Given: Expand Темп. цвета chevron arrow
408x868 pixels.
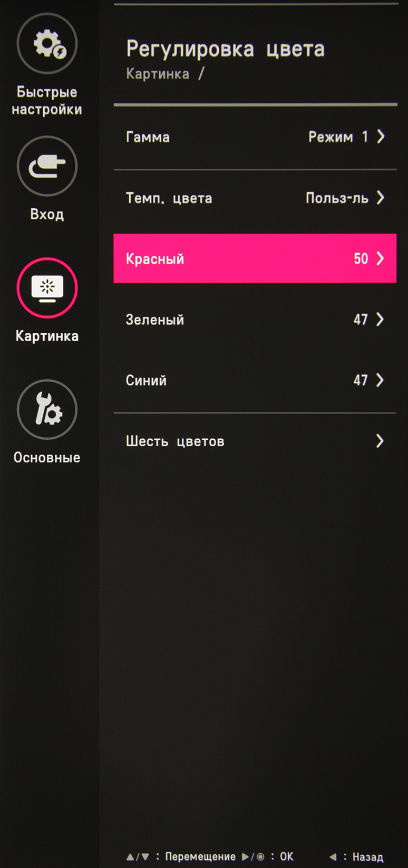Looking at the screenshot, I should pyautogui.click(x=381, y=198).
